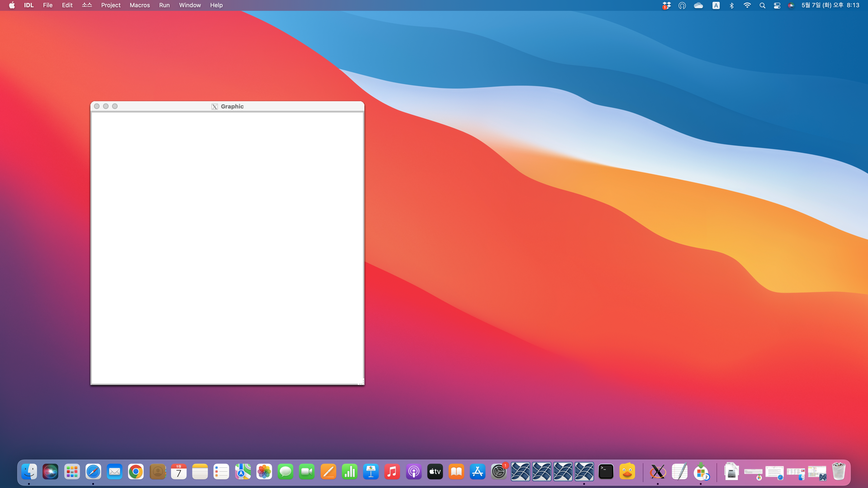The image size is (868, 488).
Task: Open Control Center in menu bar
Action: tap(777, 5)
